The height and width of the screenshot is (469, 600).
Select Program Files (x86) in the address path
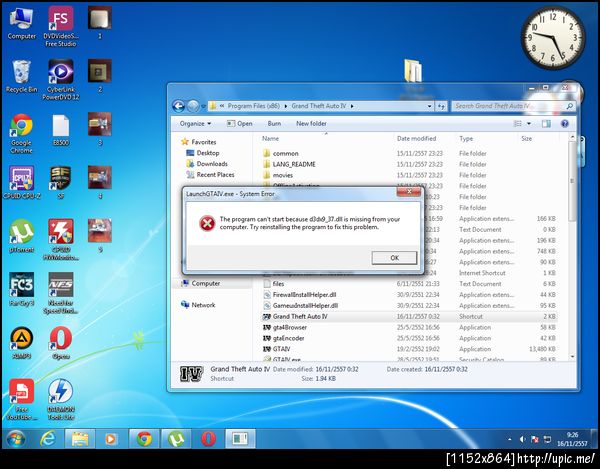[253, 106]
